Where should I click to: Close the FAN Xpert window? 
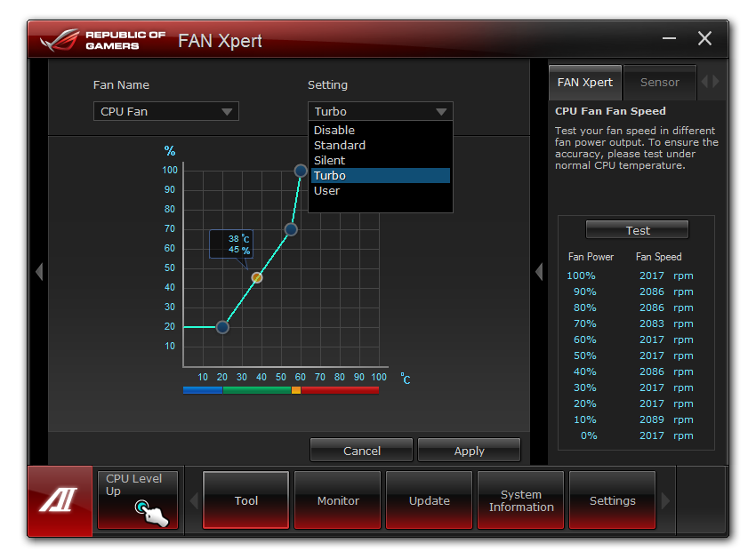704,38
